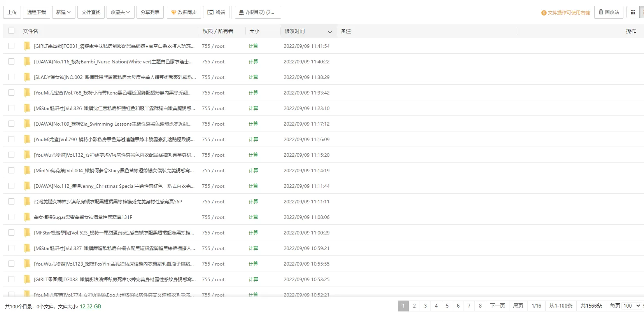The width and height of the screenshot is (644, 320).
Task: Click 下一页 next page
Action: point(497,306)
